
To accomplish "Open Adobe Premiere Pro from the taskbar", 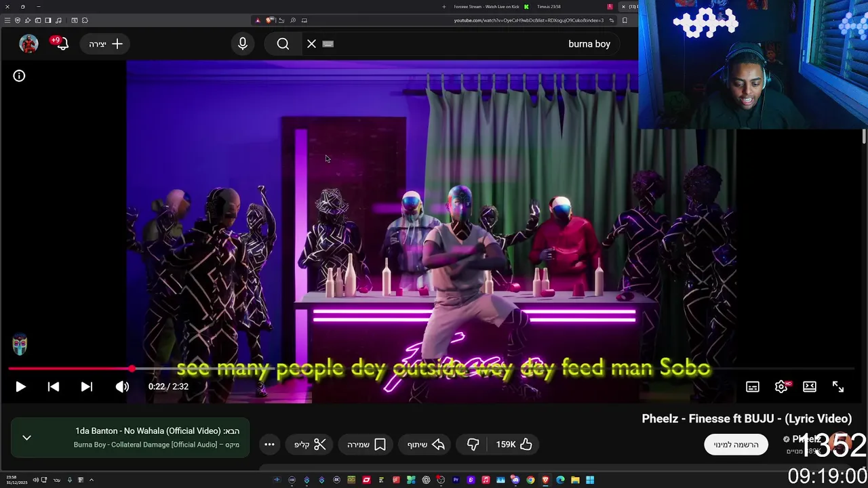I will [456, 480].
